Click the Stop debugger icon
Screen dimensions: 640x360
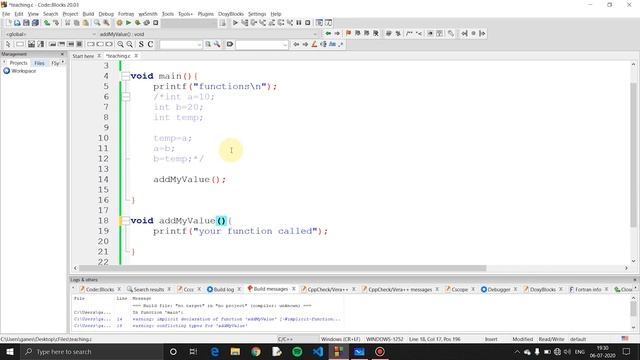pos(308,23)
